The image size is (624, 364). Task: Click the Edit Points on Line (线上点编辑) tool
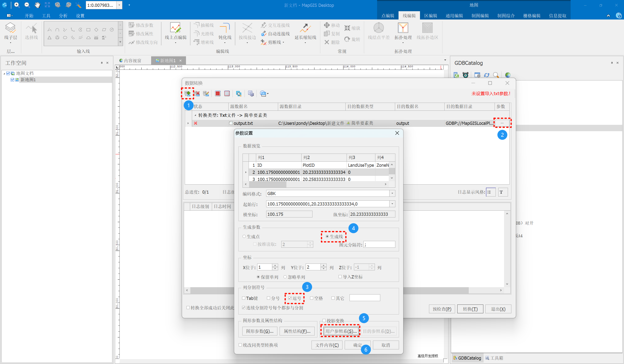coord(175,28)
